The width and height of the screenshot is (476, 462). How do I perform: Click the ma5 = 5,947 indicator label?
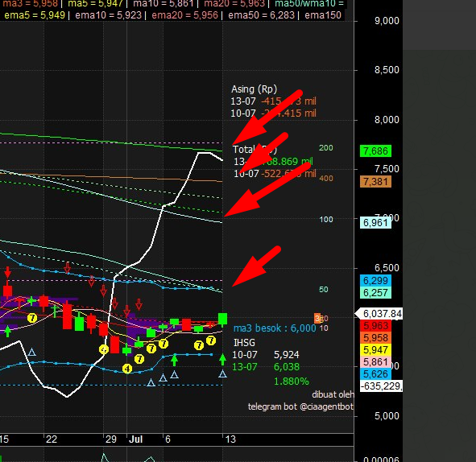pos(95,4)
